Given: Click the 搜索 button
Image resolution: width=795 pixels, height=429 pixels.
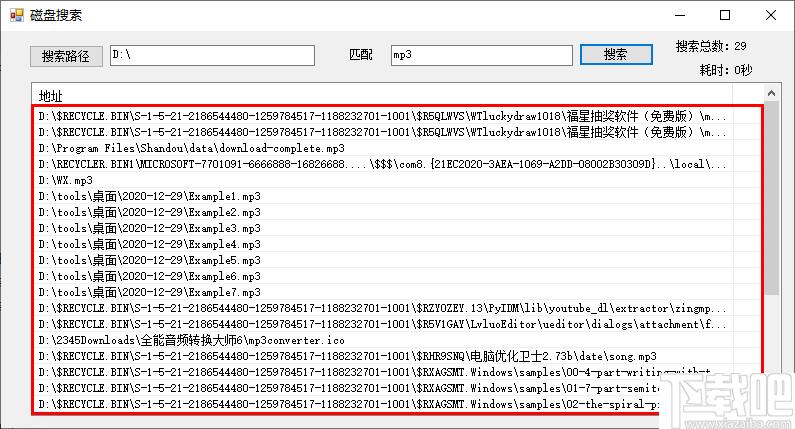Looking at the screenshot, I should click(x=616, y=55).
